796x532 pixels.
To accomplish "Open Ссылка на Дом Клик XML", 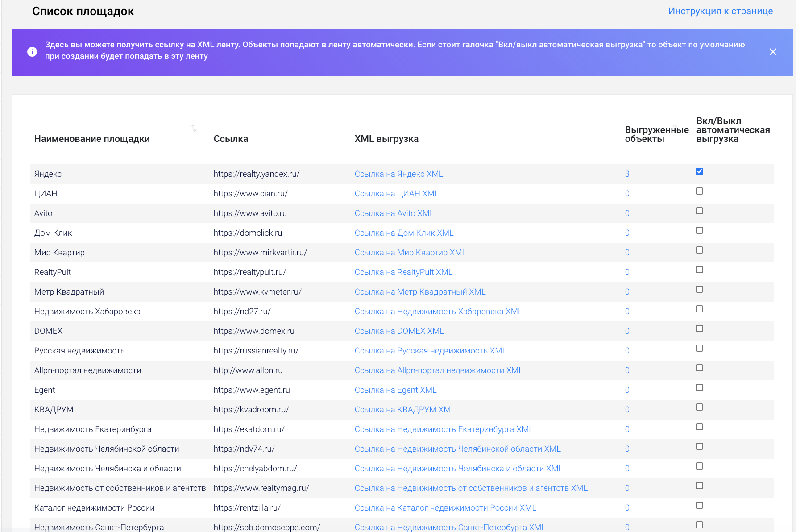I will pyautogui.click(x=404, y=233).
